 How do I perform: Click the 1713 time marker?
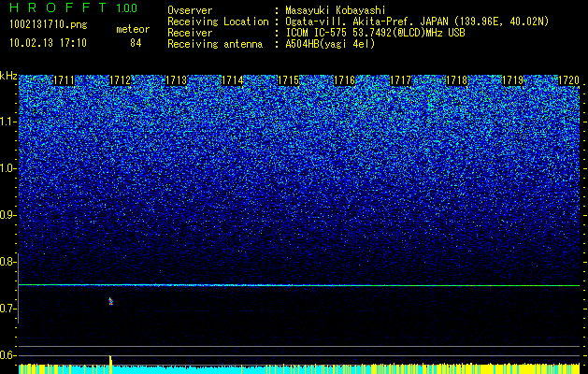pyautogui.click(x=177, y=80)
